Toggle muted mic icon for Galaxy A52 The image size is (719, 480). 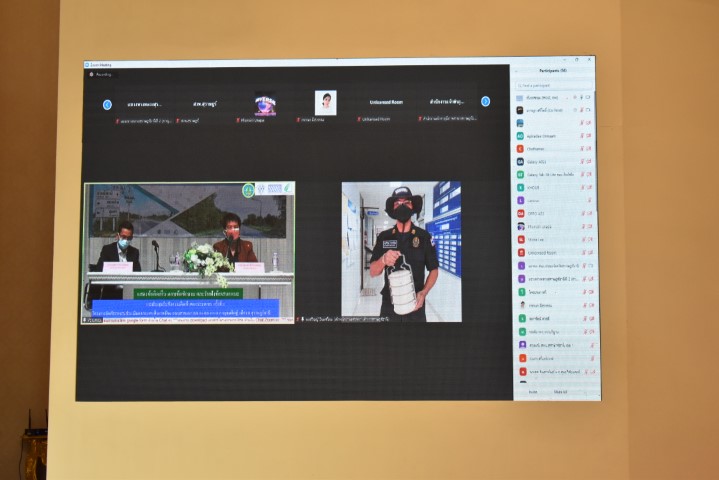[x=582, y=161]
